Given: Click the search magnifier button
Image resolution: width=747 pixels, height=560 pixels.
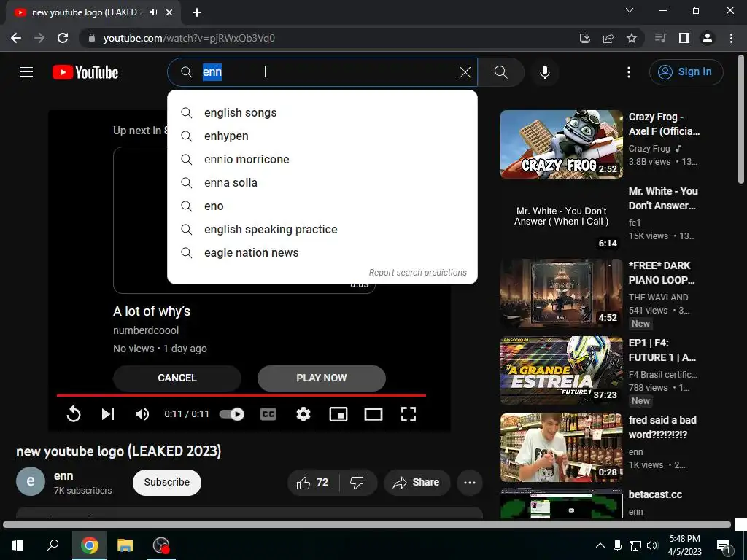Looking at the screenshot, I should click(500, 72).
